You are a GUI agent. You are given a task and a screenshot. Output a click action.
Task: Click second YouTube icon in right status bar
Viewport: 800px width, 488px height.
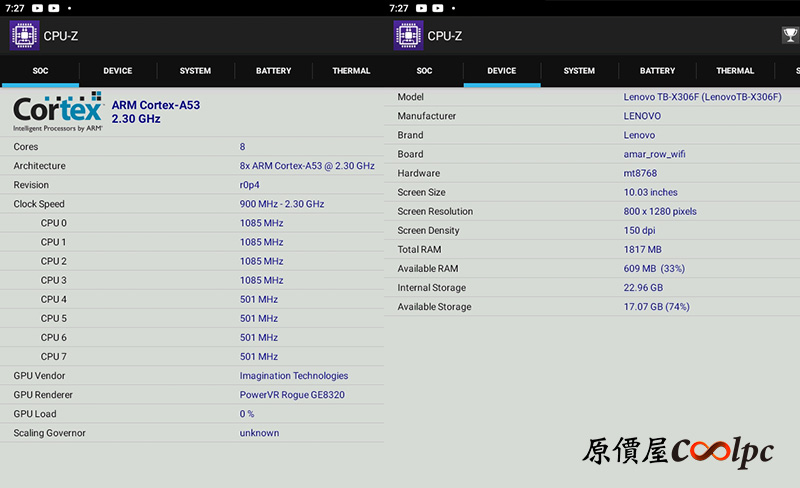click(x=438, y=8)
